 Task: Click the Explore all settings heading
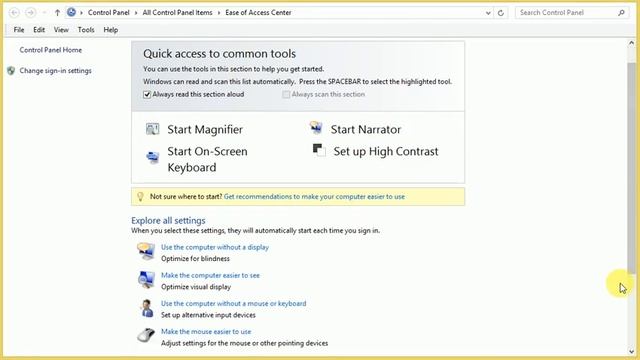tap(168, 220)
